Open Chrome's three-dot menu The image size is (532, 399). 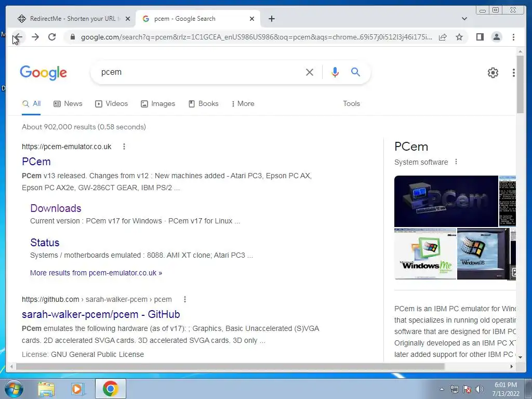[x=514, y=37]
